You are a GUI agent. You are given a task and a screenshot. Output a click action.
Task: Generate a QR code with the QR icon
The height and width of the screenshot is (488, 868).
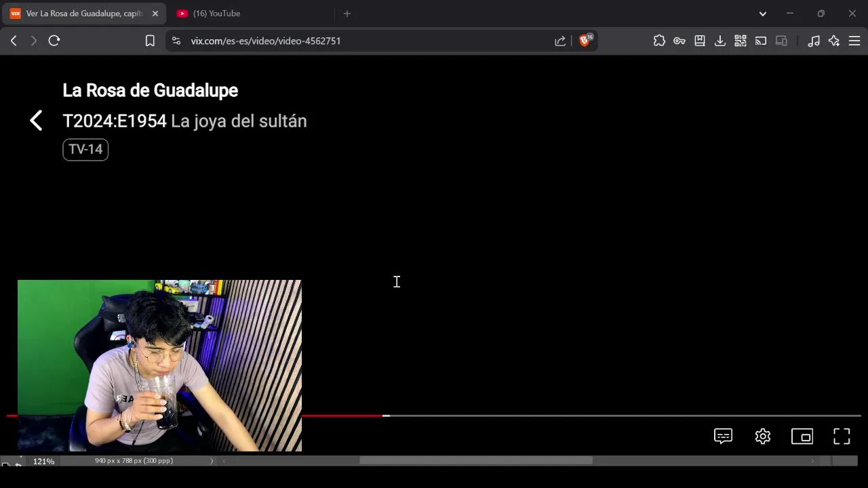point(741,41)
